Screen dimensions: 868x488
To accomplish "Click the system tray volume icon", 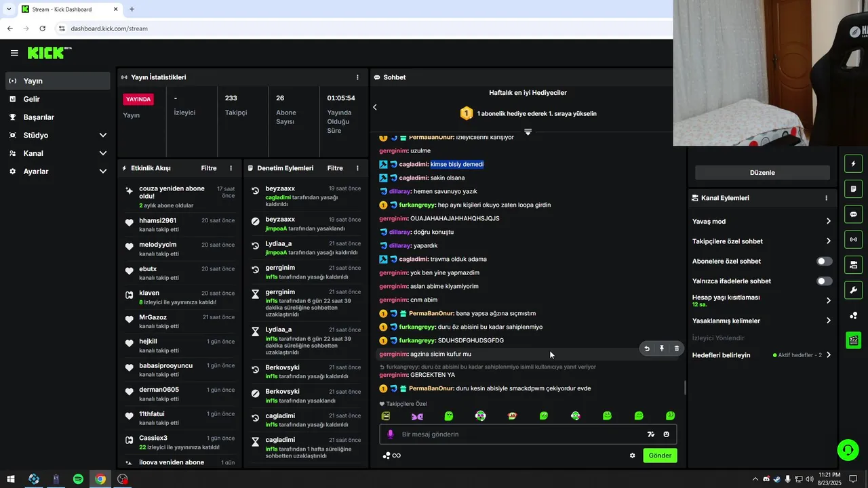I will click(x=809, y=479).
